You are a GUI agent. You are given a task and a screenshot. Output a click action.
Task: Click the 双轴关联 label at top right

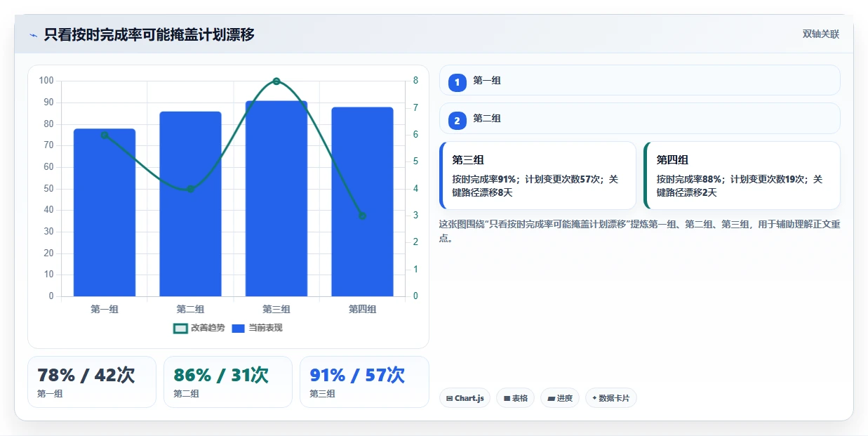pos(821,34)
